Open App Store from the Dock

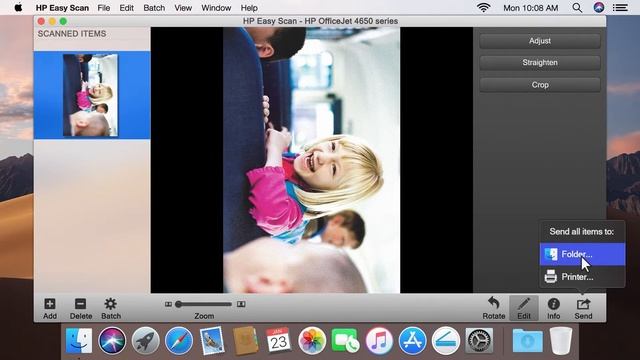pos(412,340)
